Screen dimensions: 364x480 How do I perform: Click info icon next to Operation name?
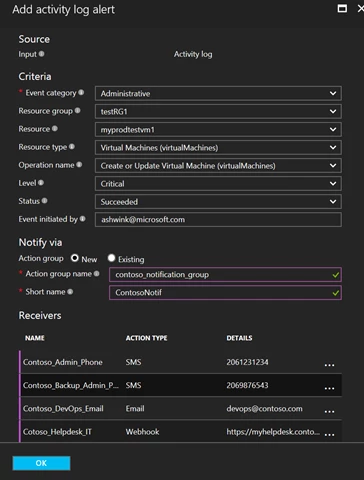point(79,165)
